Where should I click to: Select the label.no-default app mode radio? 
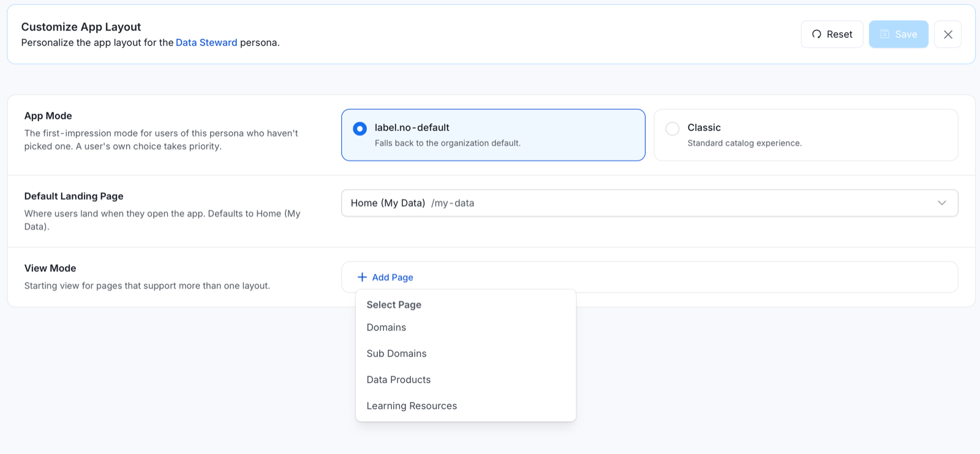pos(360,128)
